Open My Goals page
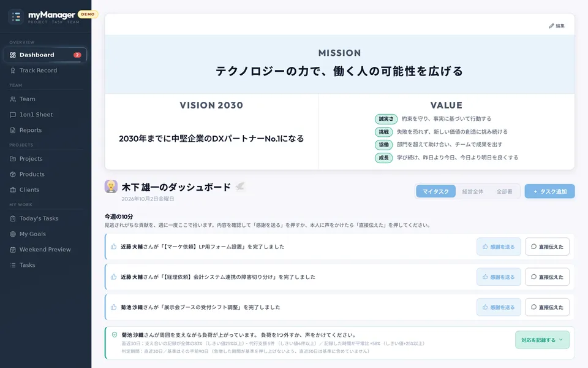This screenshot has height=368, width=588. [45, 234]
